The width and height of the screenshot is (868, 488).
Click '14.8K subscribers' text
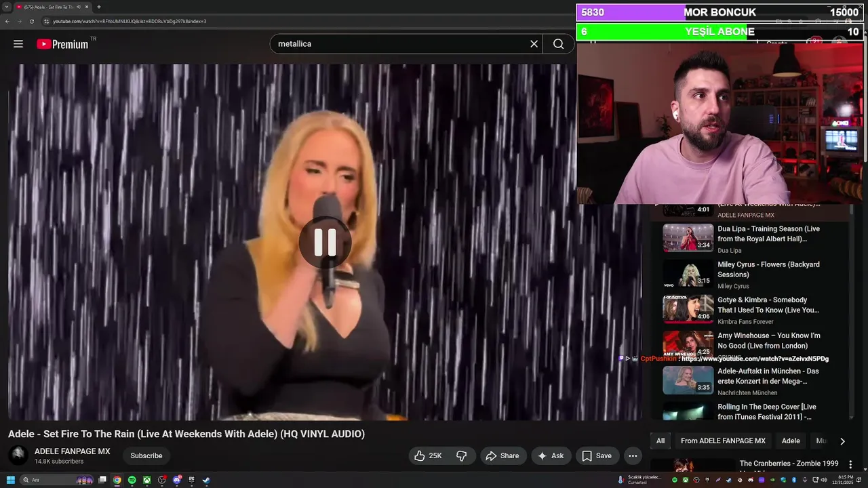pyautogui.click(x=59, y=462)
